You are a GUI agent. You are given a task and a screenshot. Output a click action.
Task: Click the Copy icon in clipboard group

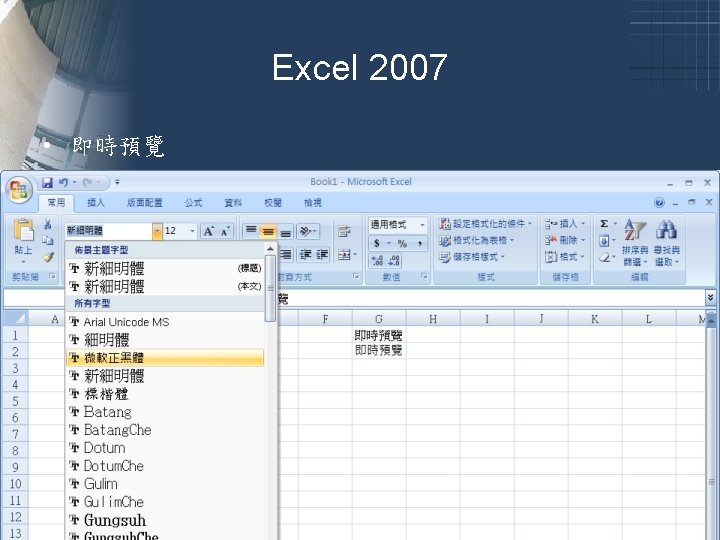(47, 241)
